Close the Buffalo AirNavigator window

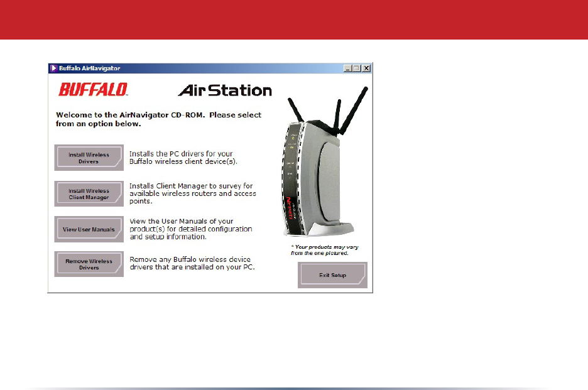pyautogui.click(x=366, y=68)
